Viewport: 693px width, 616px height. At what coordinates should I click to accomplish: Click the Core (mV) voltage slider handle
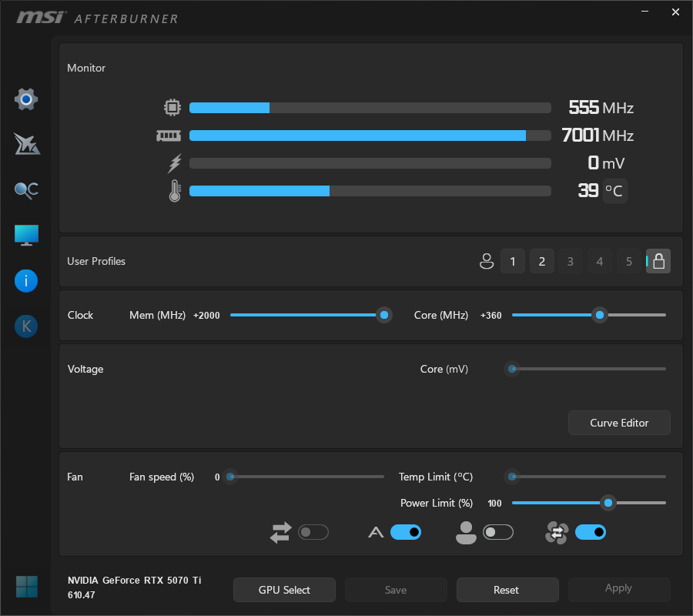(512, 369)
